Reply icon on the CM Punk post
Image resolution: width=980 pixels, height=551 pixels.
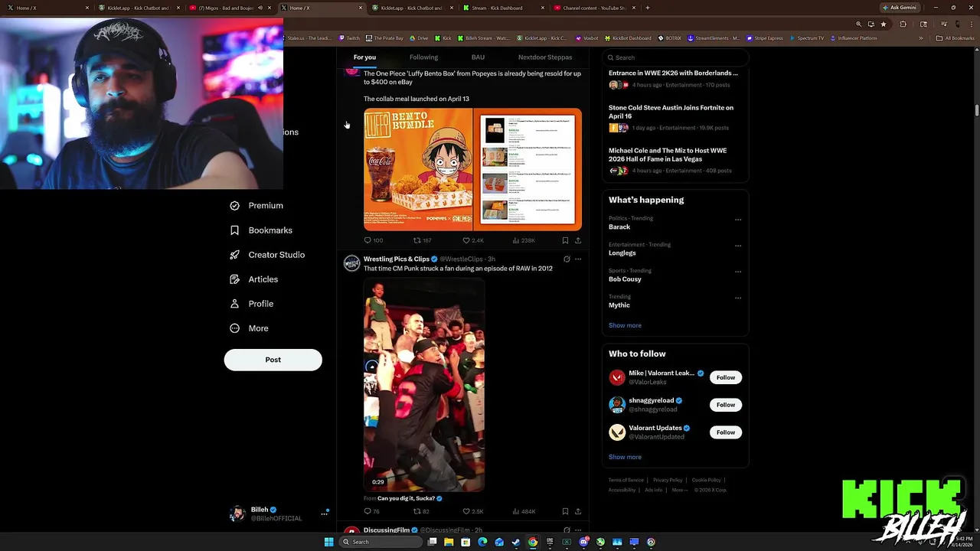coord(367,511)
